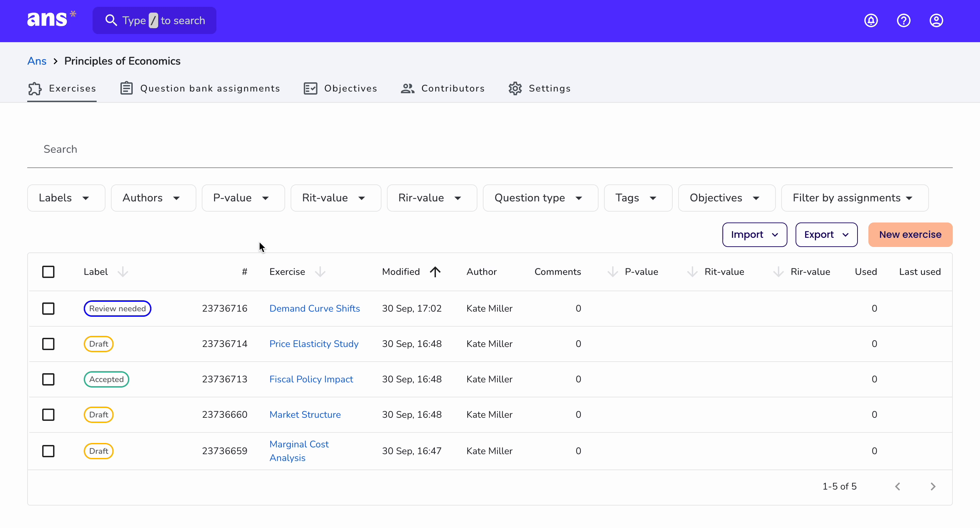980x528 pixels.
Task: Go to previous page of results
Action: tap(898, 486)
